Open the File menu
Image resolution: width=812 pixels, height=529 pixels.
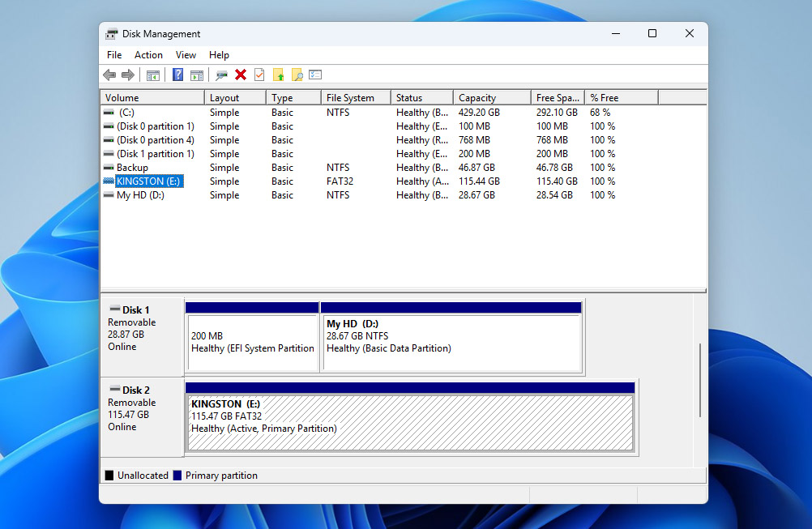point(113,54)
